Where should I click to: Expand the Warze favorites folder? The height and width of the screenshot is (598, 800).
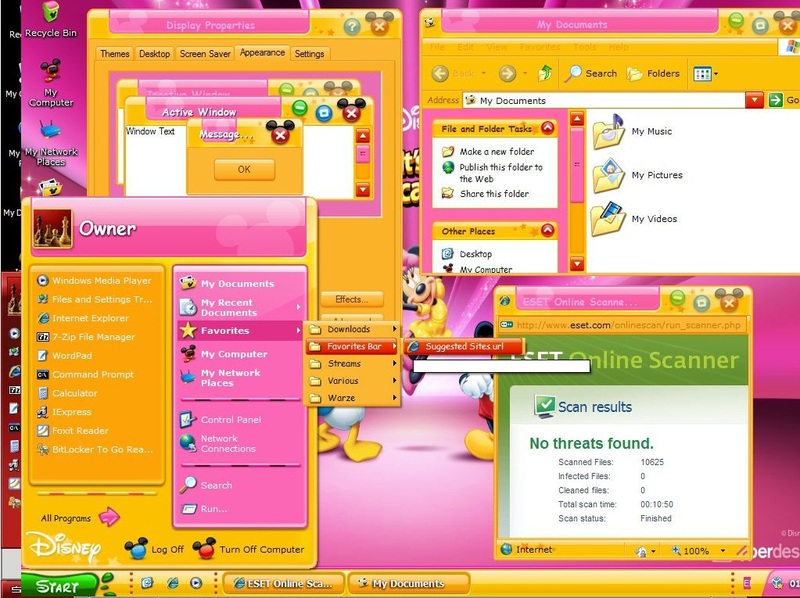pos(353,397)
